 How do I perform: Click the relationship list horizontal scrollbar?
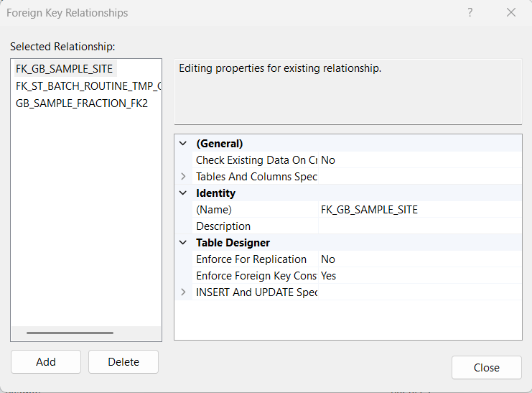coord(70,333)
